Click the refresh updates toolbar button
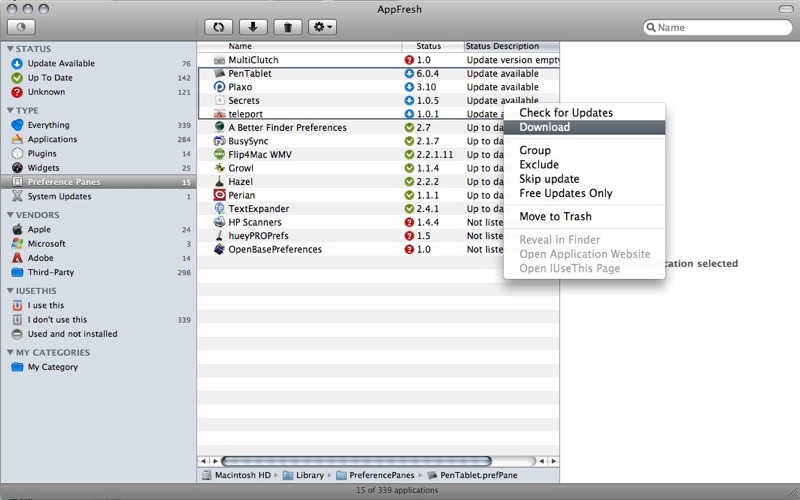 pos(219,27)
